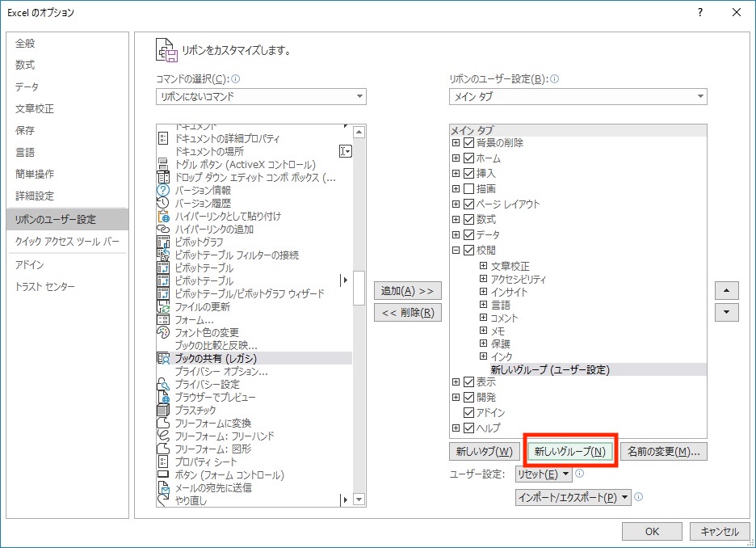
Task: Click the フリーフォーム: フリーハンド icon
Action: [163, 436]
